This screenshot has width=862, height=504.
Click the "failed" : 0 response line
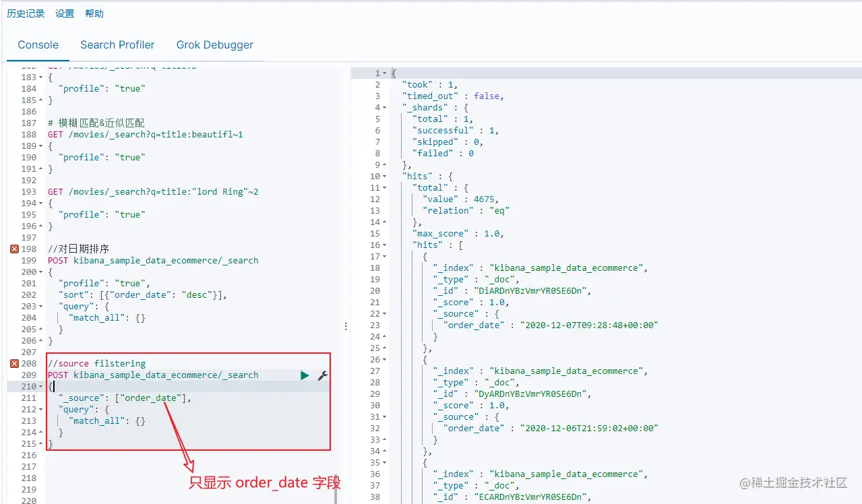pyautogui.click(x=443, y=153)
